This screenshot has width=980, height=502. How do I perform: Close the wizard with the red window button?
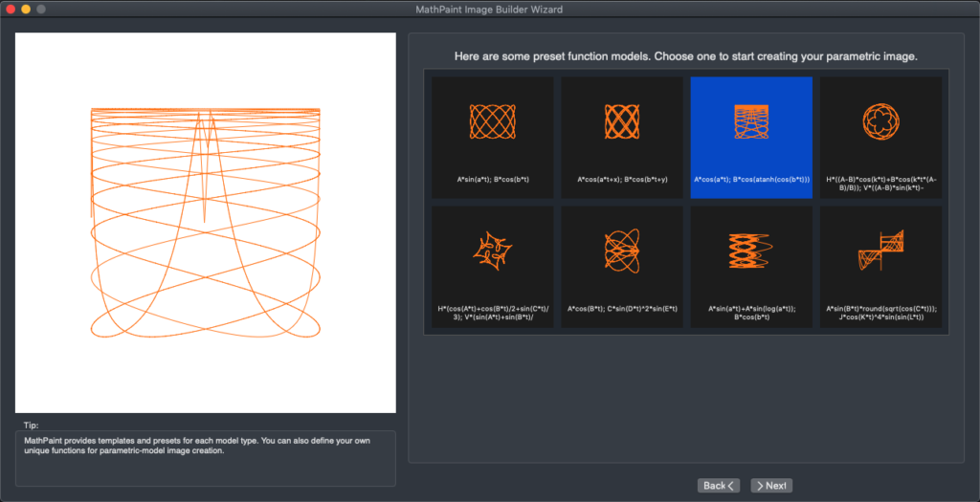pyautogui.click(x=10, y=10)
